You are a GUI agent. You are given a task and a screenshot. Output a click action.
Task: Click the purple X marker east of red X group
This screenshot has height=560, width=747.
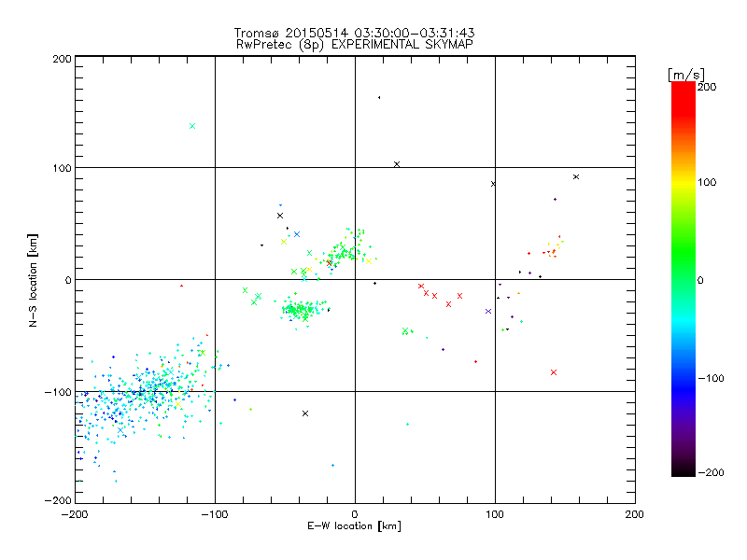tap(488, 312)
